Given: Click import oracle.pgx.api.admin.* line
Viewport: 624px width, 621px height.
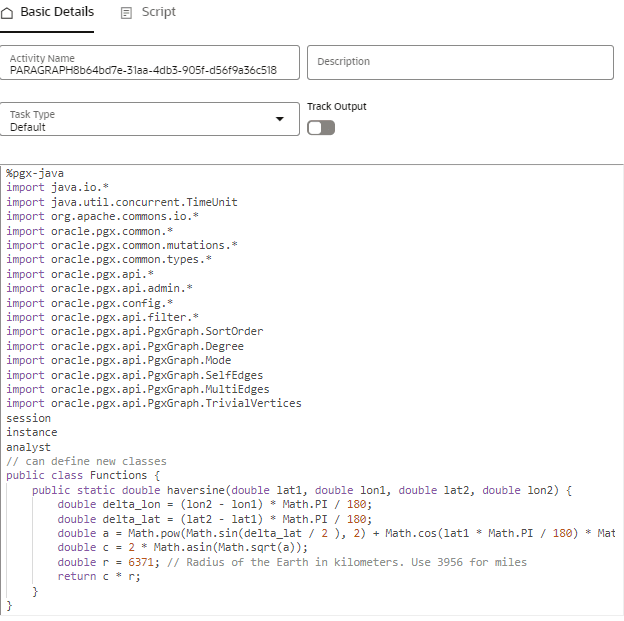Looking at the screenshot, I should pyautogui.click(x=99, y=288).
